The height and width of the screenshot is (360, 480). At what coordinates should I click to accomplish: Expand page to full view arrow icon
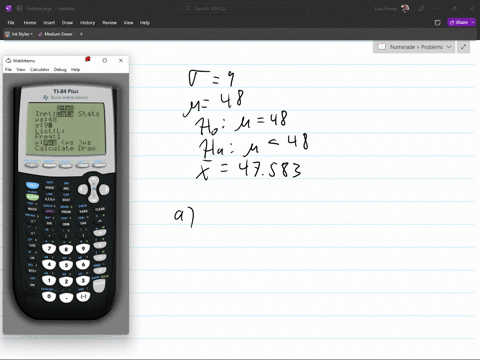(463, 47)
